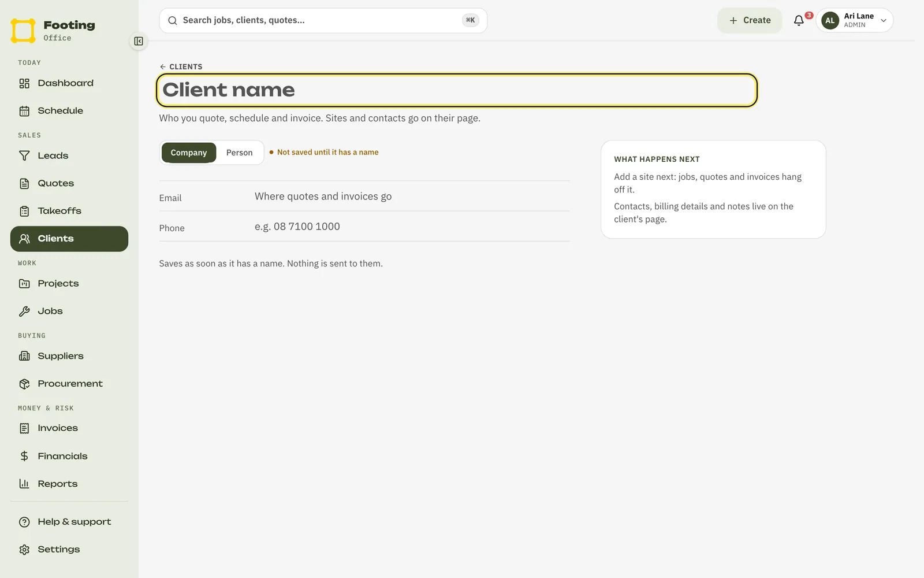Click the Footing Office logo icon
924x578 pixels.
23,31
